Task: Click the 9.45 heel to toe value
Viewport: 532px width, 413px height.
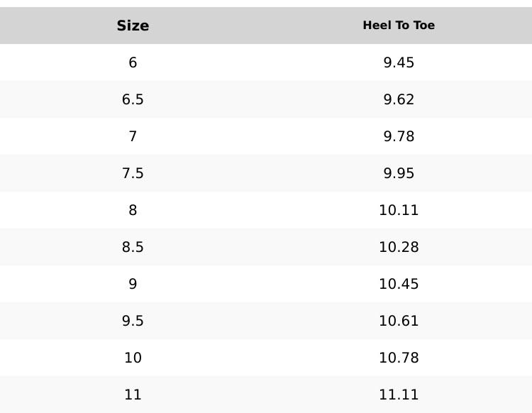Action: [x=399, y=62]
